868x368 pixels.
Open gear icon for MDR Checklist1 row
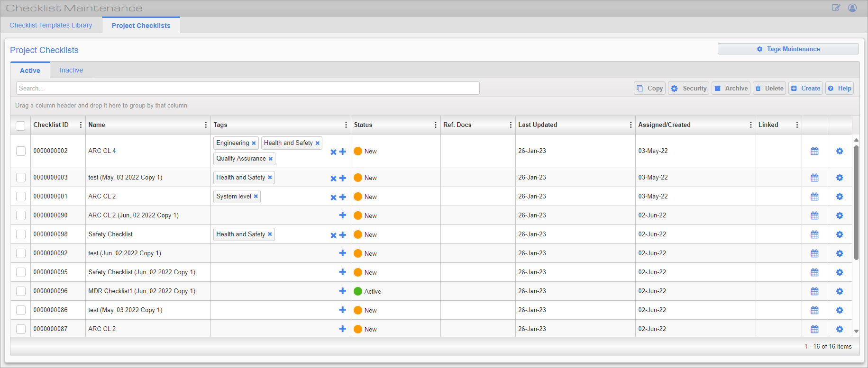tap(840, 291)
